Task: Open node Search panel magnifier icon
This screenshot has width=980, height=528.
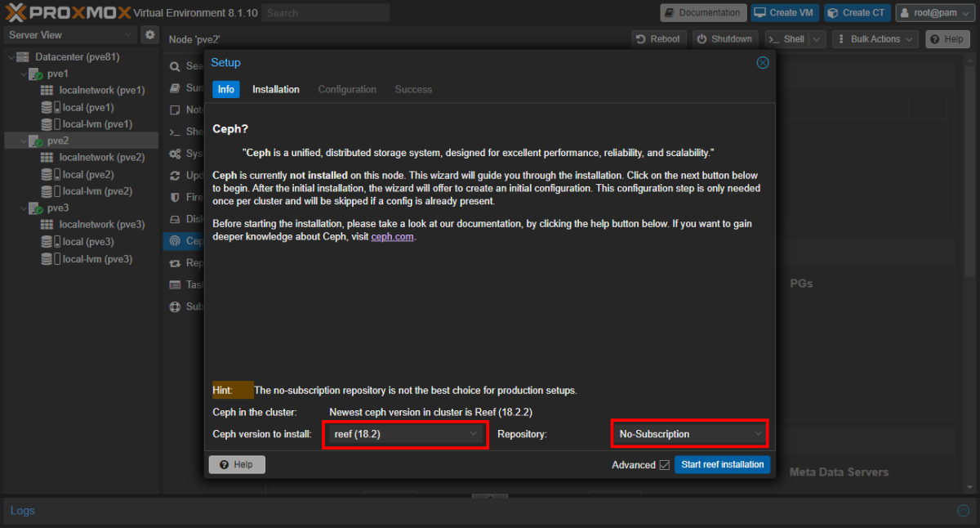Action: point(175,66)
